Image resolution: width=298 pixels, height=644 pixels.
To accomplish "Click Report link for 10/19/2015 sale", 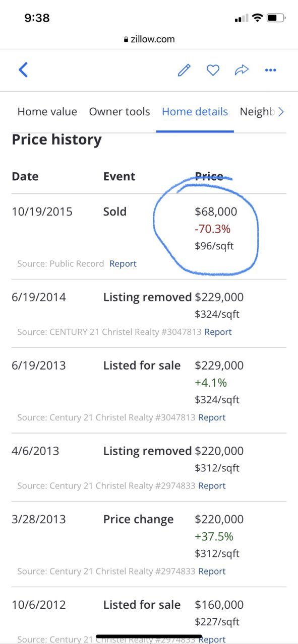I will click(123, 263).
